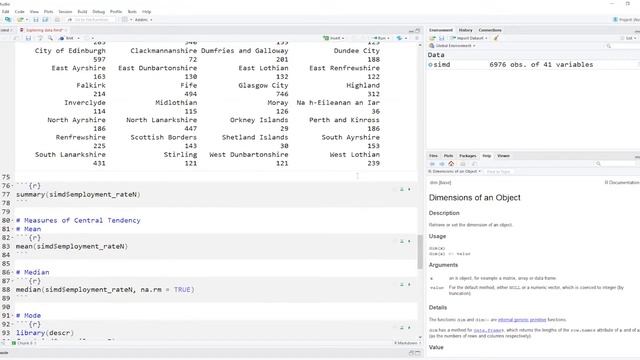Viewport: 640px width, 360px height.
Task: Open the View menu
Action: click(34, 12)
